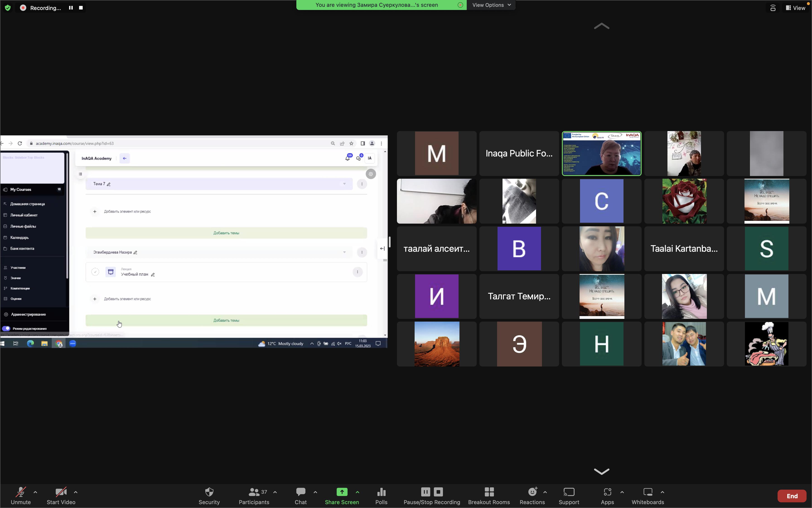The height and width of the screenshot is (508, 812).
Task: Stop recording from the bottom toolbar
Action: coord(438,492)
